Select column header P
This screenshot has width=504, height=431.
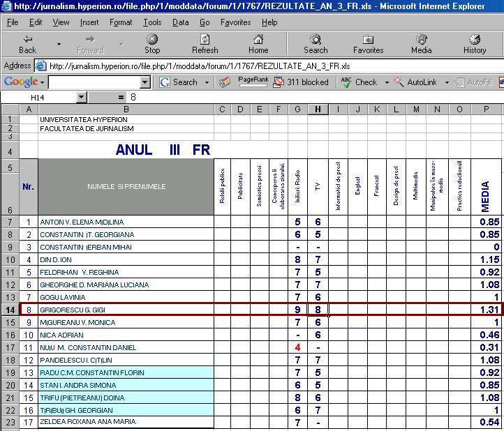click(486, 109)
